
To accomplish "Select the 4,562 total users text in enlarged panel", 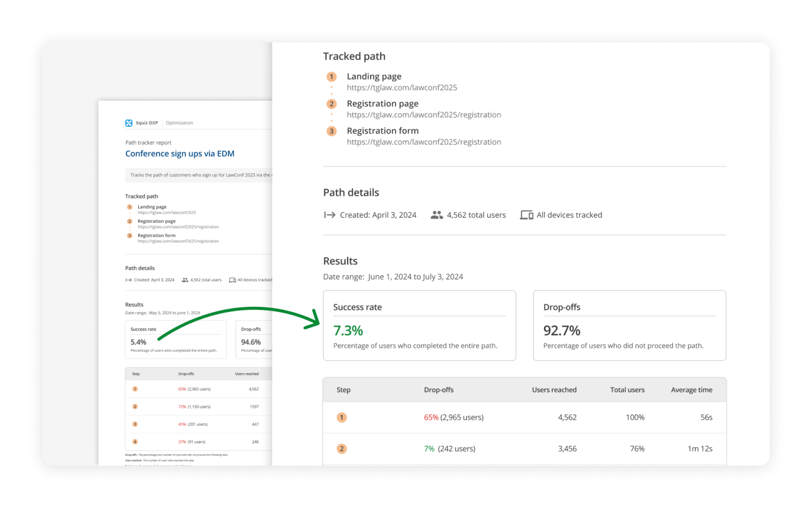I will pyautogui.click(x=476, y=215).
